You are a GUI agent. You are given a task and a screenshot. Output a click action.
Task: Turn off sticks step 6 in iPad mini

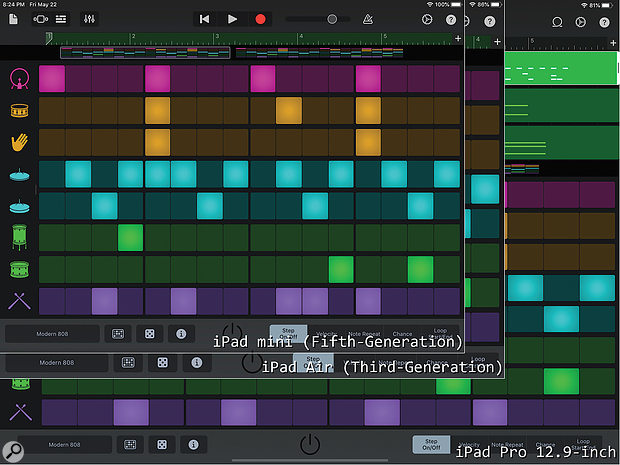[183, 301]
